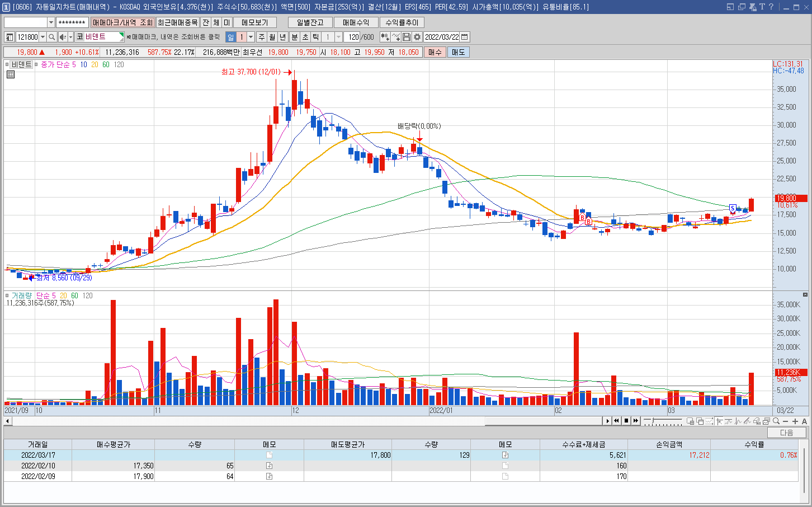Open memo icon in the 2022/02/10 row
Screen dimensions: 812x507
click(269, 466)
